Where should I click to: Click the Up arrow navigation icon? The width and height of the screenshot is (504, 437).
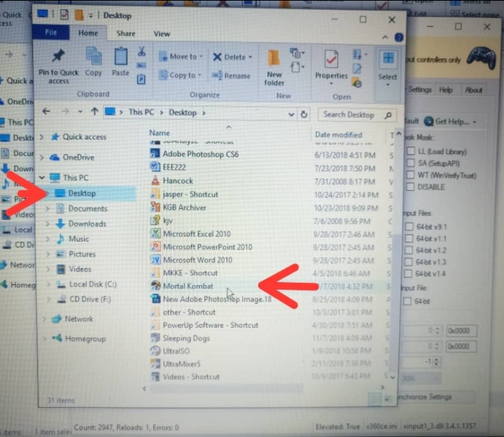[94, 111]
